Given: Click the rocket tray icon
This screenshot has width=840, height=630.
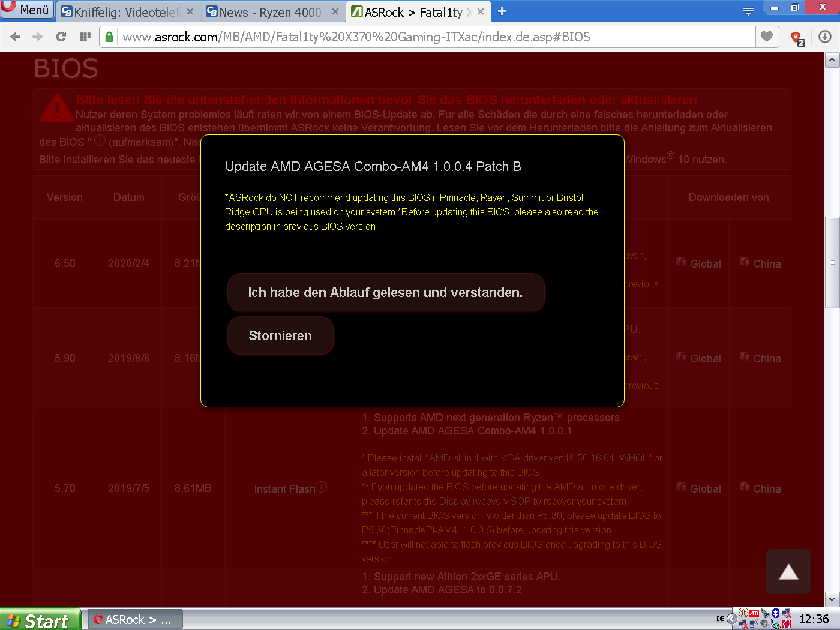Looking at the screenshot, I should point(765,613).
